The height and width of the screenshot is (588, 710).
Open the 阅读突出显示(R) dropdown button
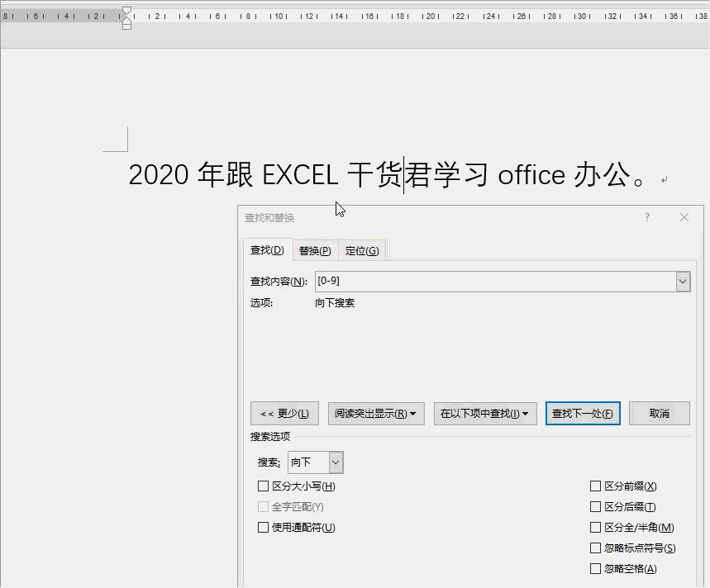click(376, 414)
